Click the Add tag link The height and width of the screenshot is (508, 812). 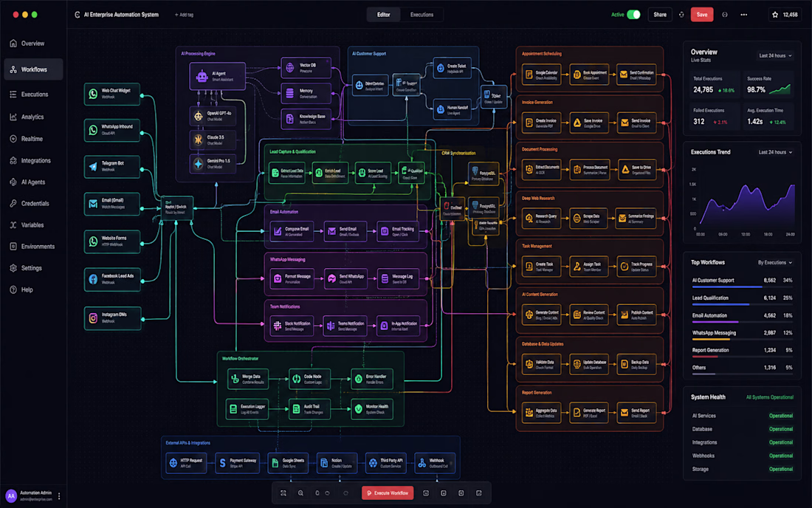[x=185, y=15]
